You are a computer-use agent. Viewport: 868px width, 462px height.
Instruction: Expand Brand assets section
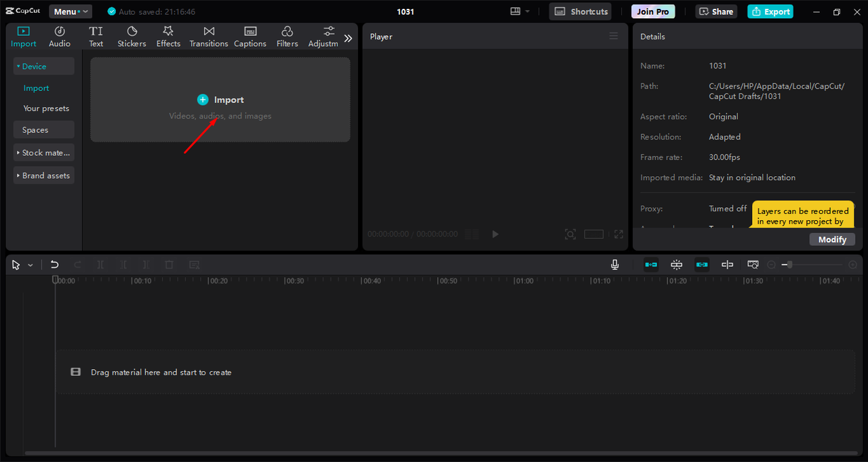pyautogui.click(x=43, y=175)
